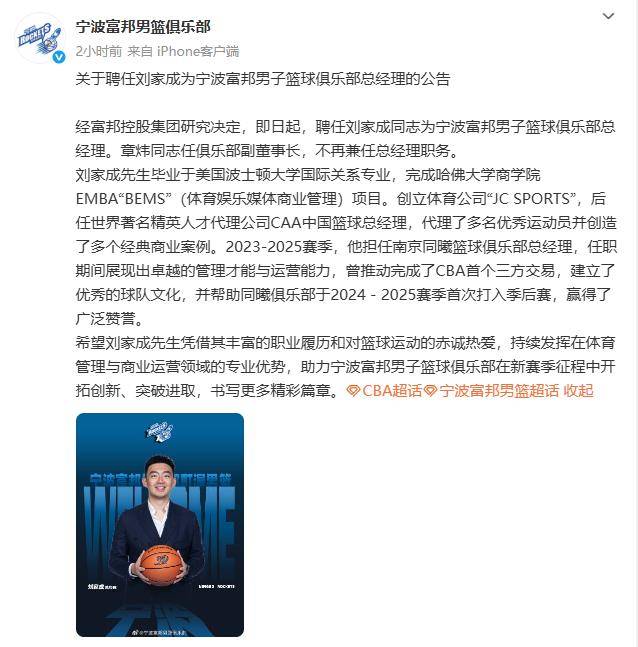The image size is (638, 647).
Task: Click the diamond icon before 宁波富邦男篮超话
Action: (430, 390)
